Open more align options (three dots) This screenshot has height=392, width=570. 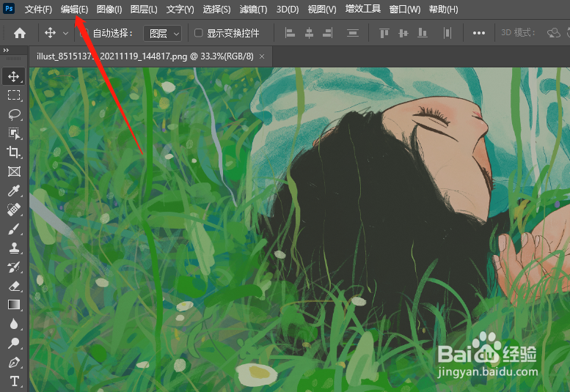(x=479, y=33)
